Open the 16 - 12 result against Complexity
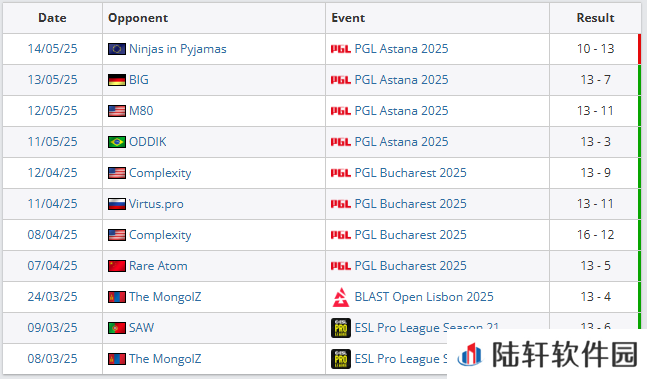The width and height of the screenshot is (647, 379). point(595,235)
